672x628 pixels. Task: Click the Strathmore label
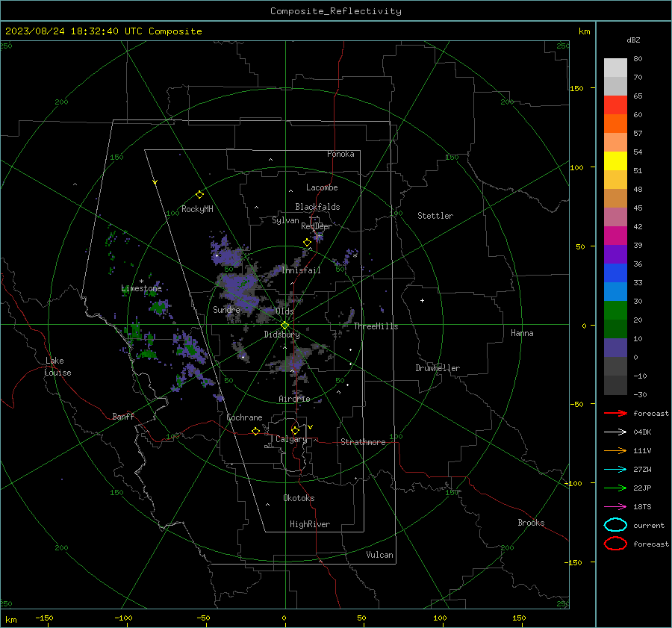(x=363, y=442)
